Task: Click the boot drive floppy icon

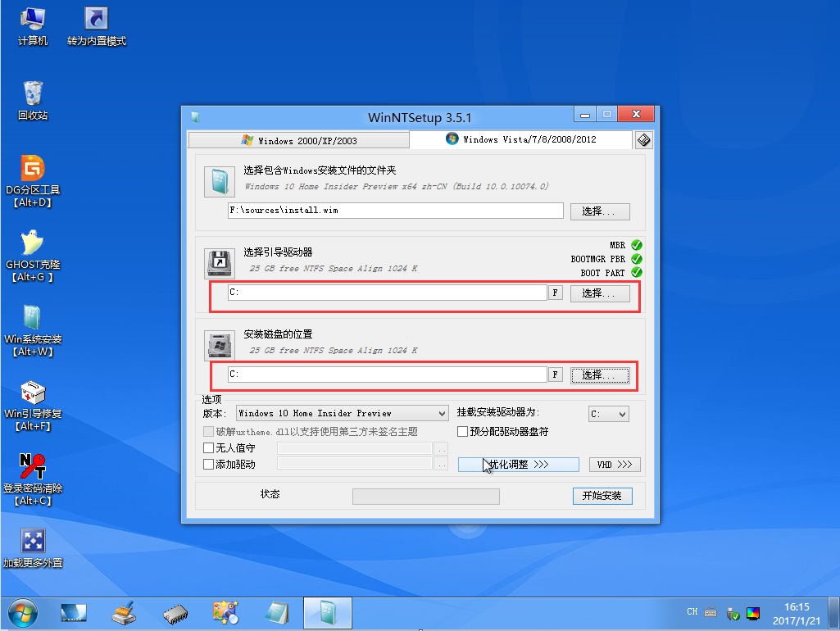Action: pyautogui.click(x=220, y=264)
